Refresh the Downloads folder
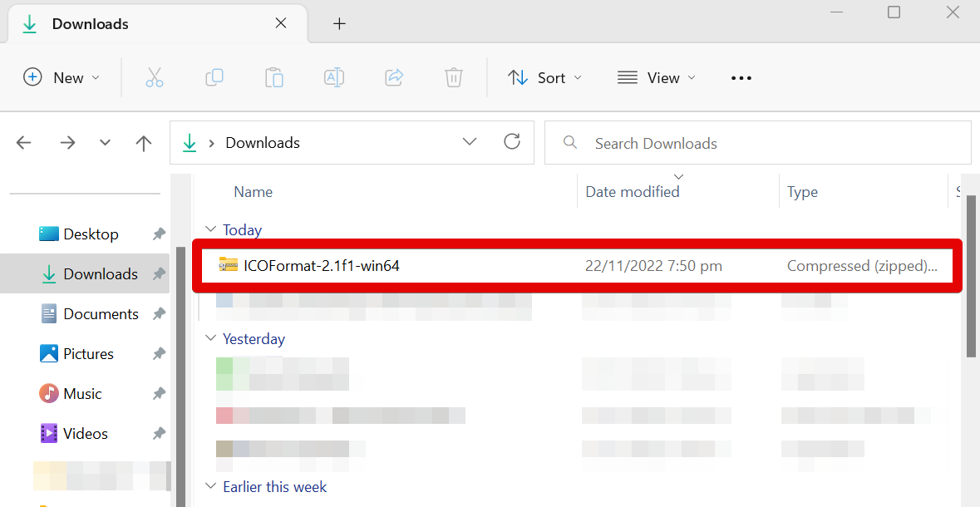The height and width of the screenshot is (507, 980). tap(512, 142)
